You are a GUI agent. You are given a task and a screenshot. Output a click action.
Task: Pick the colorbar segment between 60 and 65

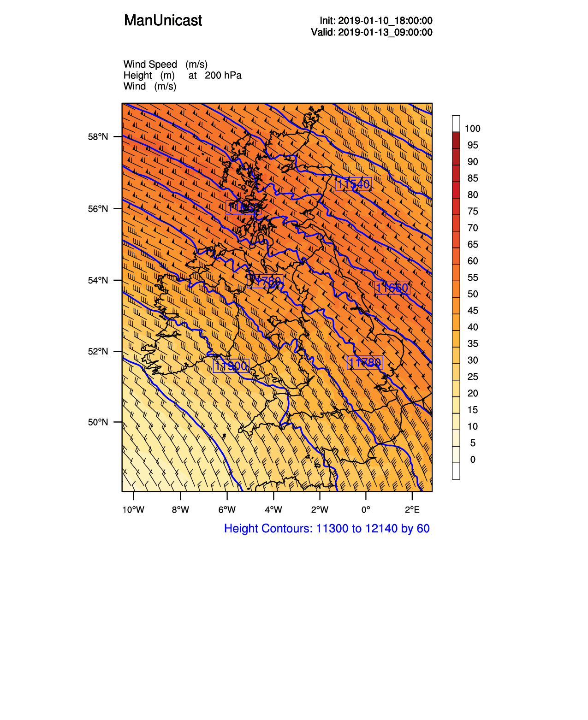[x=456, y=256]
